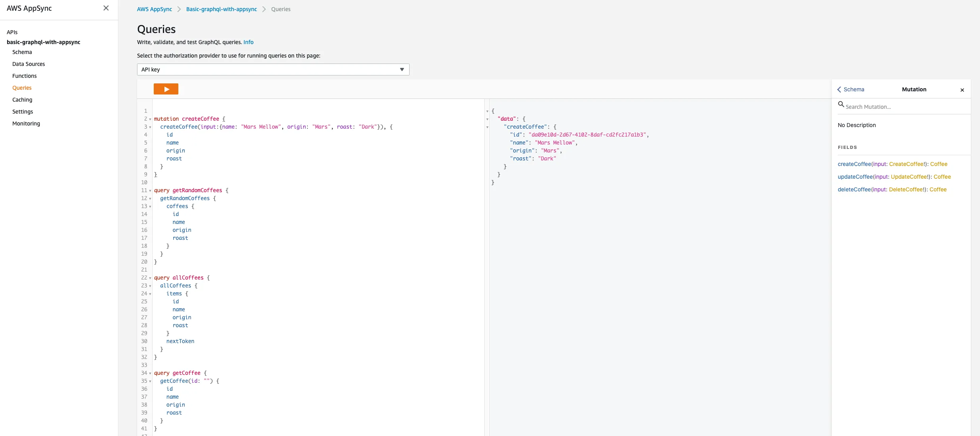Image resolution: width=980 pixels, height=436 pixels.
Task: Collapse the mutation createCoffee block fold arrow
Action: click(150, 119)
